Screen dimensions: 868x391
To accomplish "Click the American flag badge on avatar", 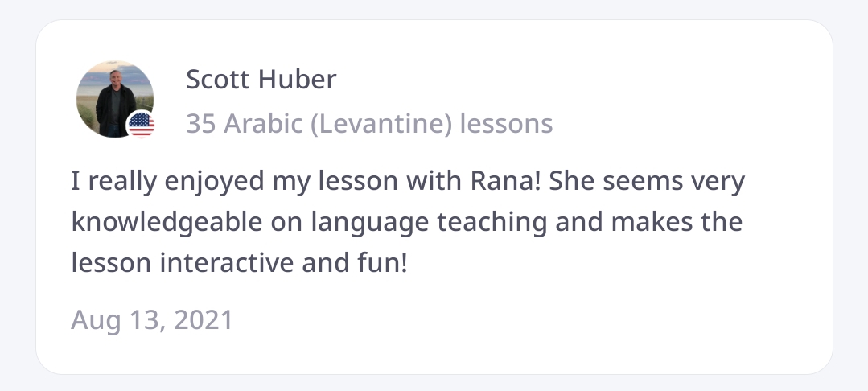I will [141, 124].
